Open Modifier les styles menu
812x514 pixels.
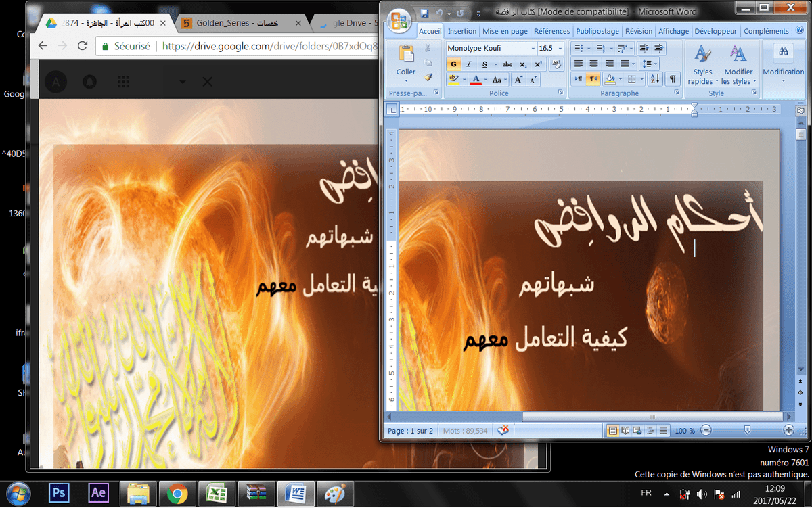(x=739, y=65)
